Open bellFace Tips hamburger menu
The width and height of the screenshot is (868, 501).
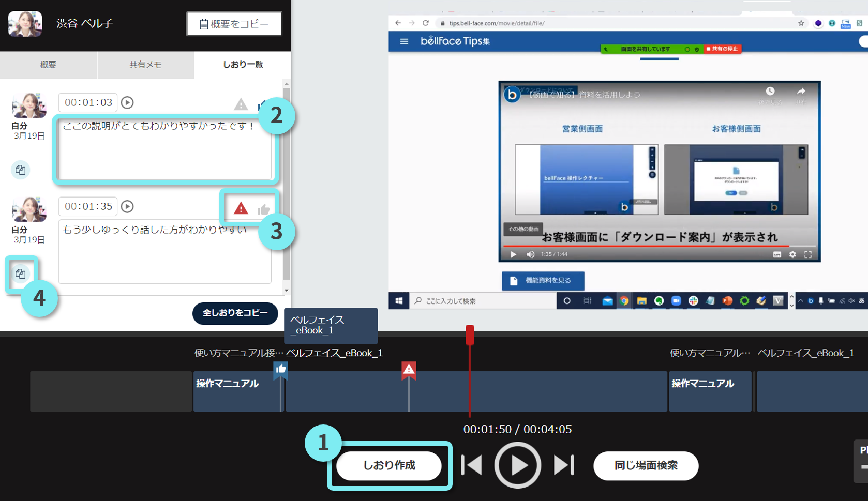tap(404, 41)
